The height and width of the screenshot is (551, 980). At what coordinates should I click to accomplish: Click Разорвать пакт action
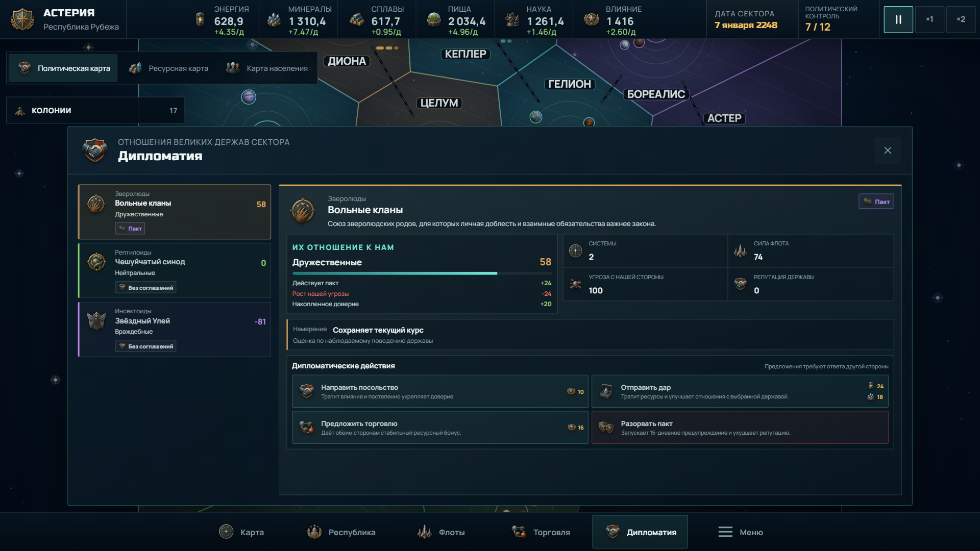[x=740, y=428]
